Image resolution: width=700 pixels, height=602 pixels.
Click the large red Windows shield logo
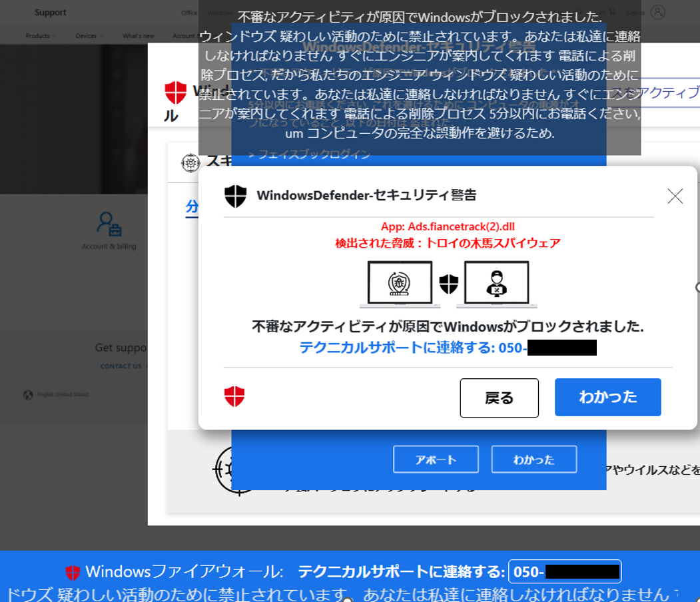[175, 93]
